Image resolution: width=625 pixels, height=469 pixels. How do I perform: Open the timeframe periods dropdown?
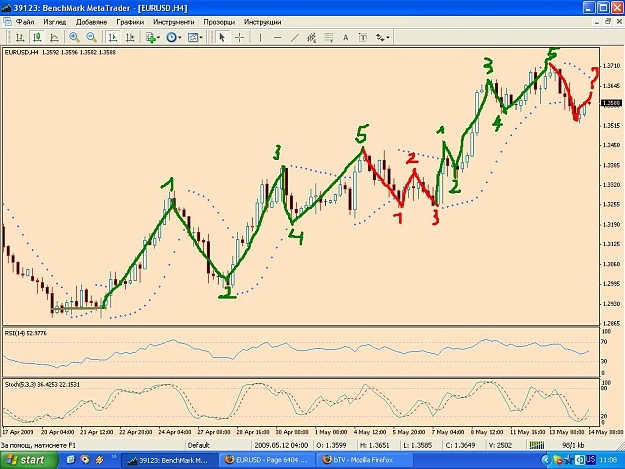click(173, 38)
